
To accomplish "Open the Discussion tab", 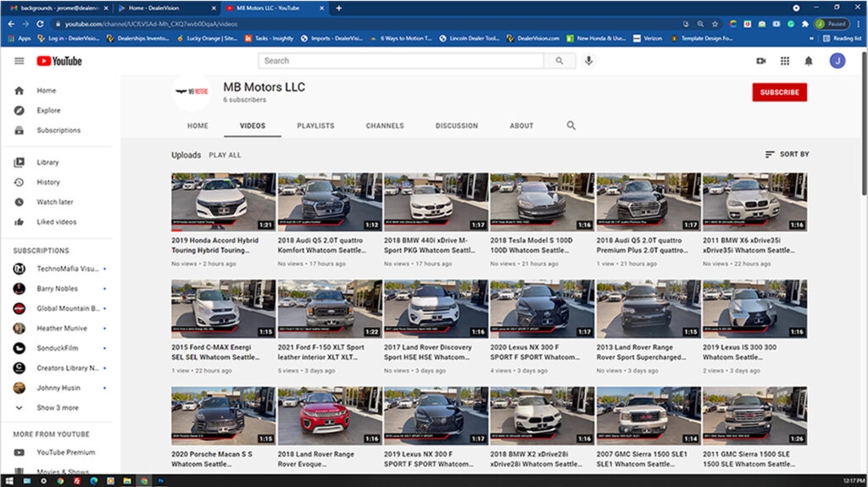I will point(457,125).
